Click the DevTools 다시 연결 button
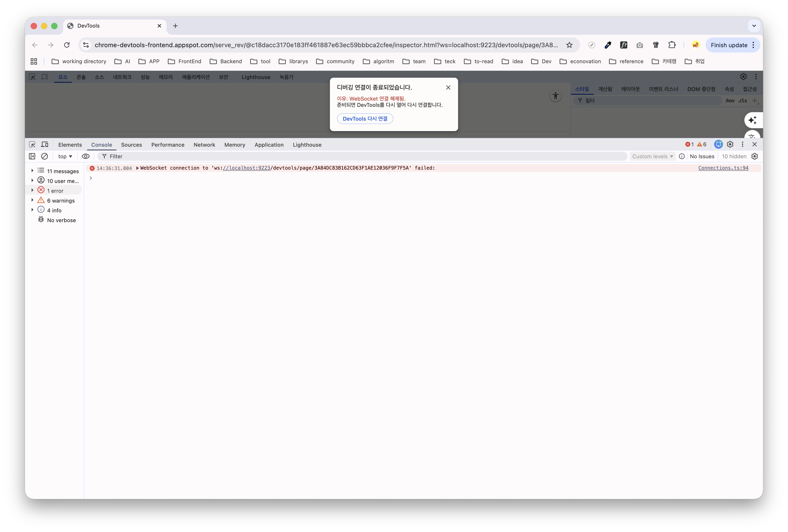This screenshot has width=788, height=532. (x=365, y=119)
